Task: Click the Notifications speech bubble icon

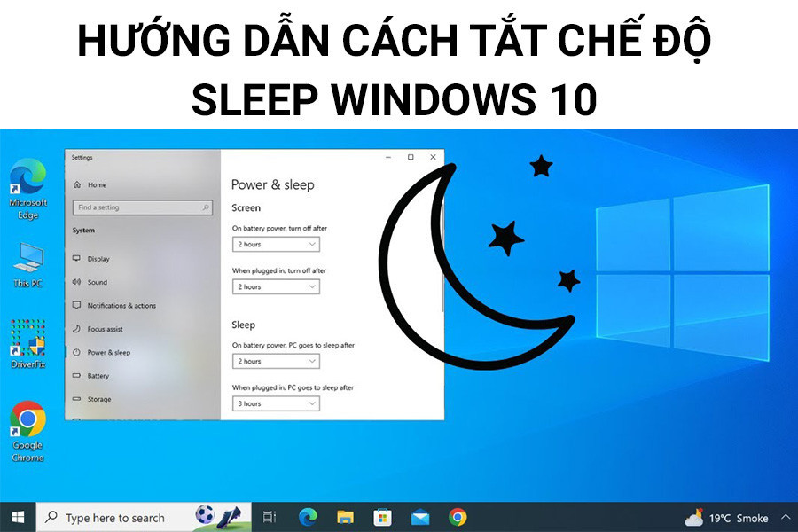Action: (76, 305)
